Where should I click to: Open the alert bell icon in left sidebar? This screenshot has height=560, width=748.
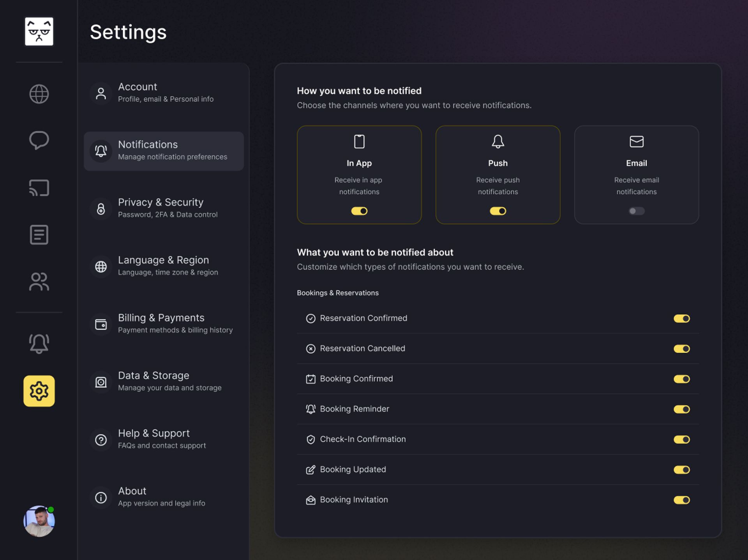pos(39,344)
